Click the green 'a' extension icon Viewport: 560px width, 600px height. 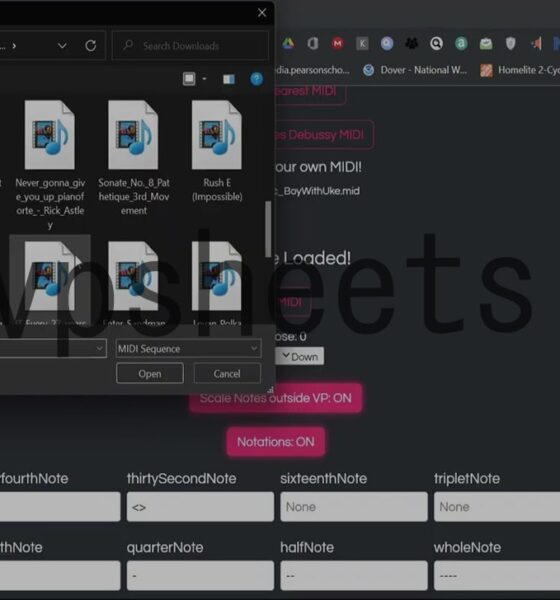[x=461, y=44]
